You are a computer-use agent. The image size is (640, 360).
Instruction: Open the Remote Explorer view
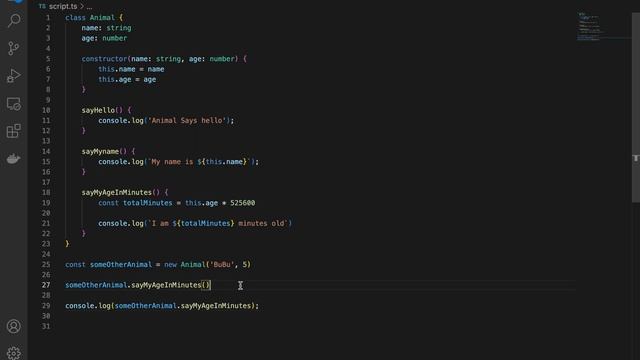[14, 104]
